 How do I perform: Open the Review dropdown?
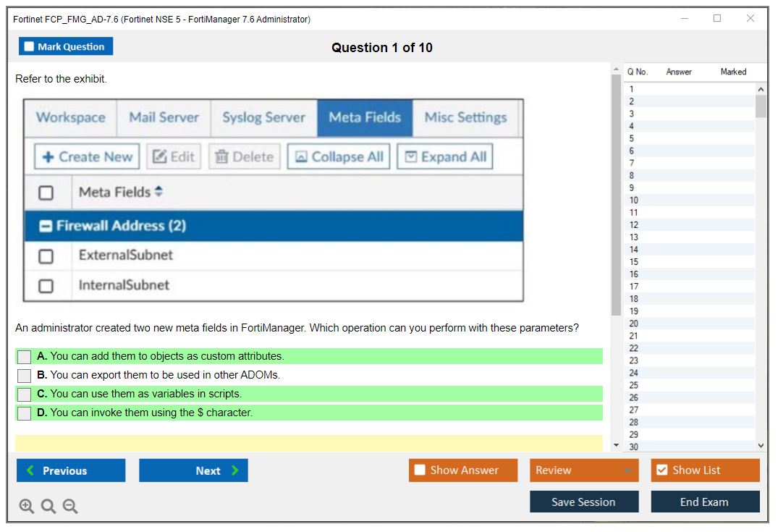584,470
